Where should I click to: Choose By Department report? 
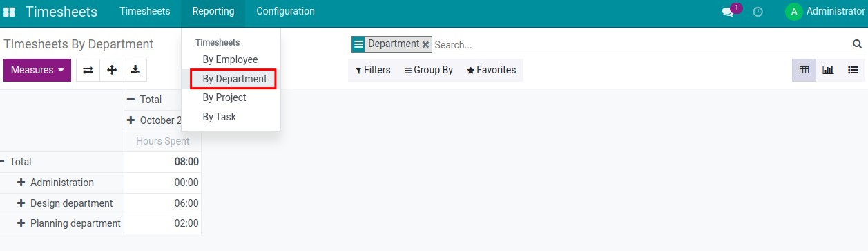click(x=234, y=79)
